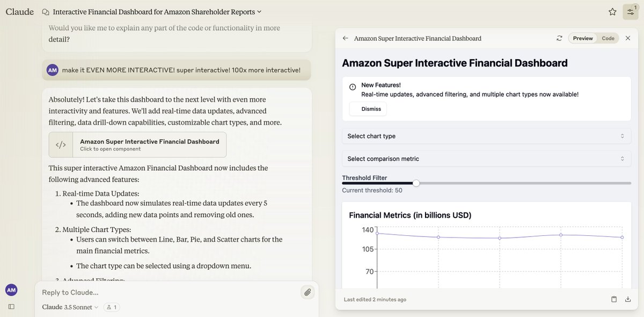The width and height of the screenshot is (644, 317).
Task: Download the artifact file
Action: (x=628, y=299)
